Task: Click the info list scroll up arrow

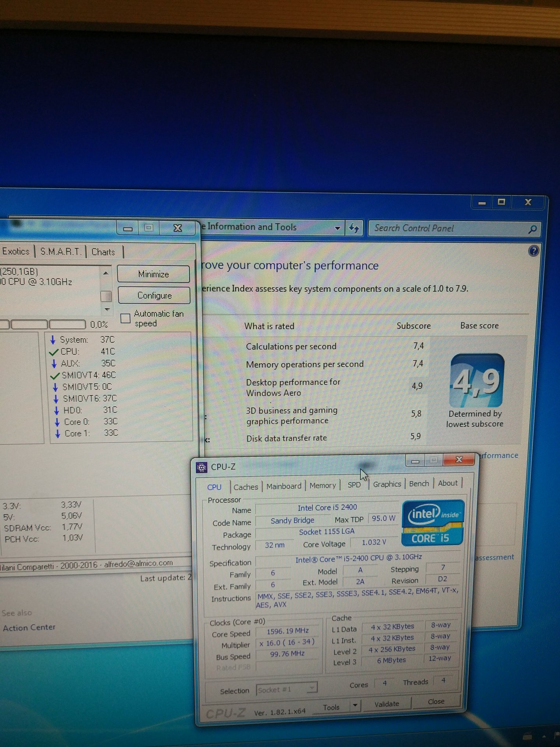Action: click(x=106, y=273)
